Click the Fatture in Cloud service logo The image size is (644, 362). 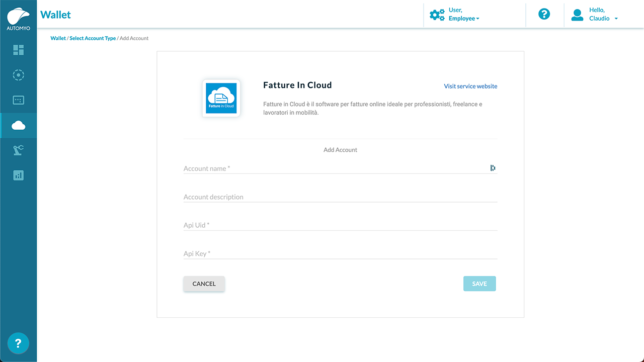(x=221, y=98)
